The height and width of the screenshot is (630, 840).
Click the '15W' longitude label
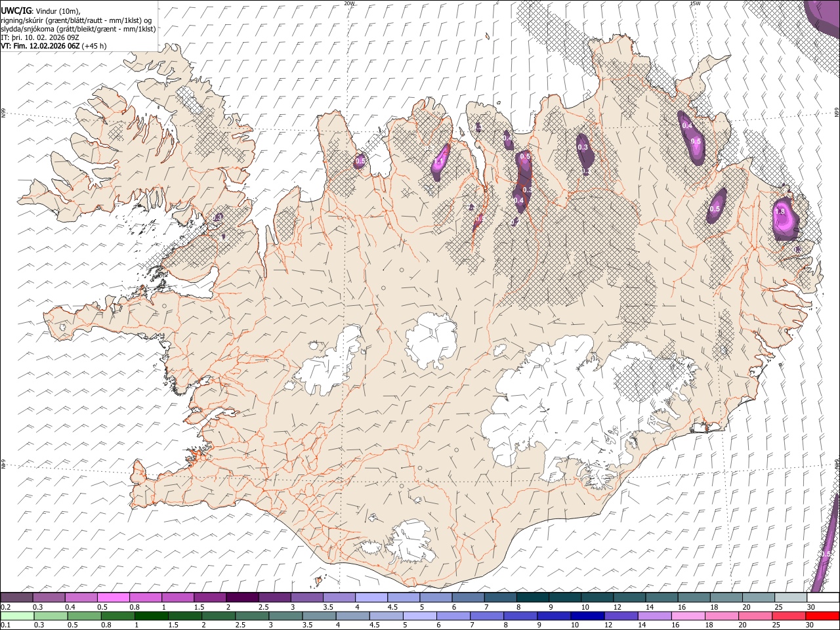(695, 3)
